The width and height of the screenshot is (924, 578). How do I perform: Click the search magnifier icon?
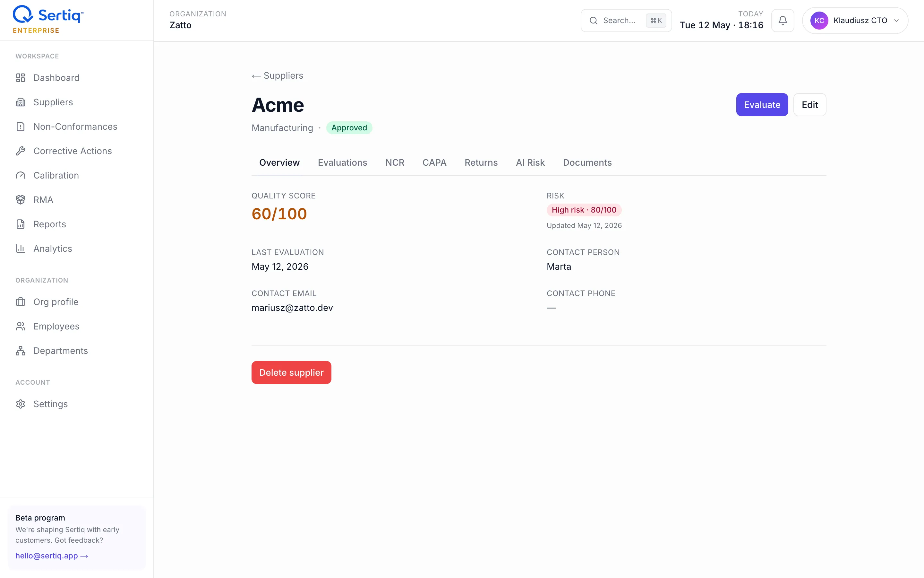593,21
